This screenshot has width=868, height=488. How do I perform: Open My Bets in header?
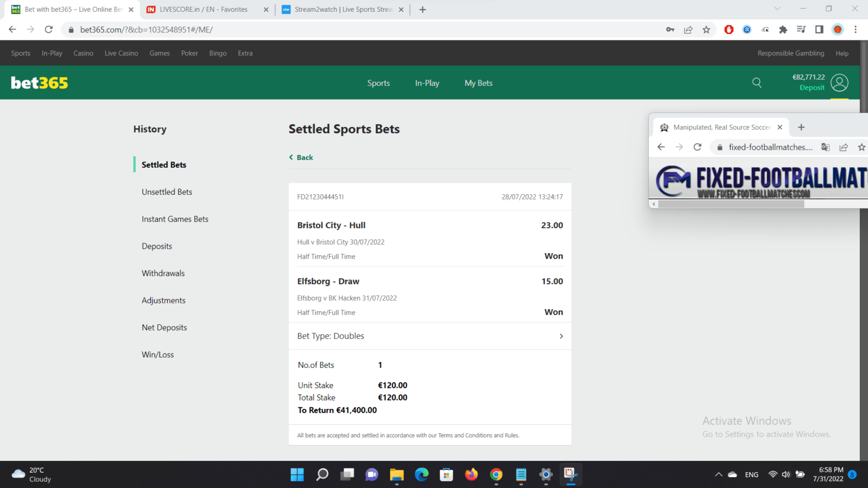point(479,83)
